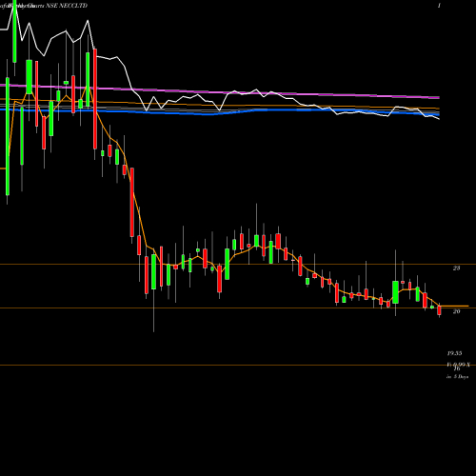This screenshot has width=476, height=476.
Task: Click the '20' price axis label
Action: click(456, 311)
